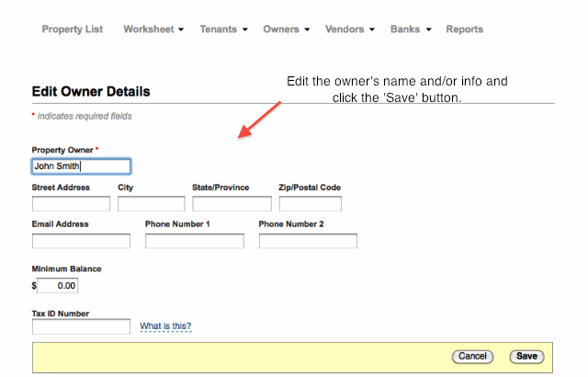Open the Vendors menu
Viewport: 588px width, 377px height.
click(x=345, y=29)
